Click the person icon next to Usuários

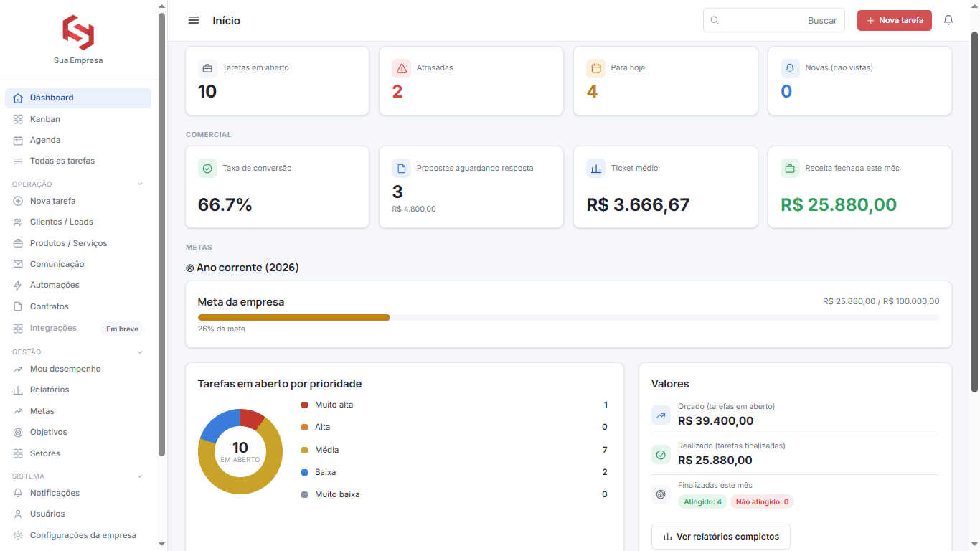click(18, 514)
